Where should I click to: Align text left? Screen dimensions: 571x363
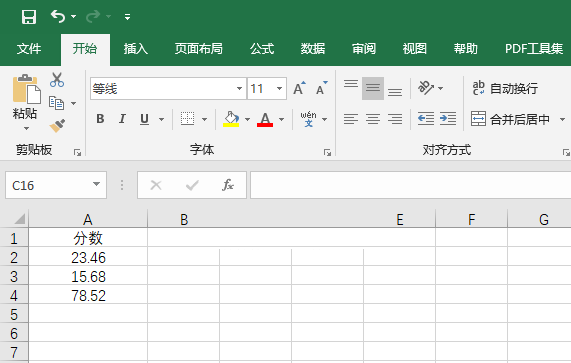click(351, 119)
